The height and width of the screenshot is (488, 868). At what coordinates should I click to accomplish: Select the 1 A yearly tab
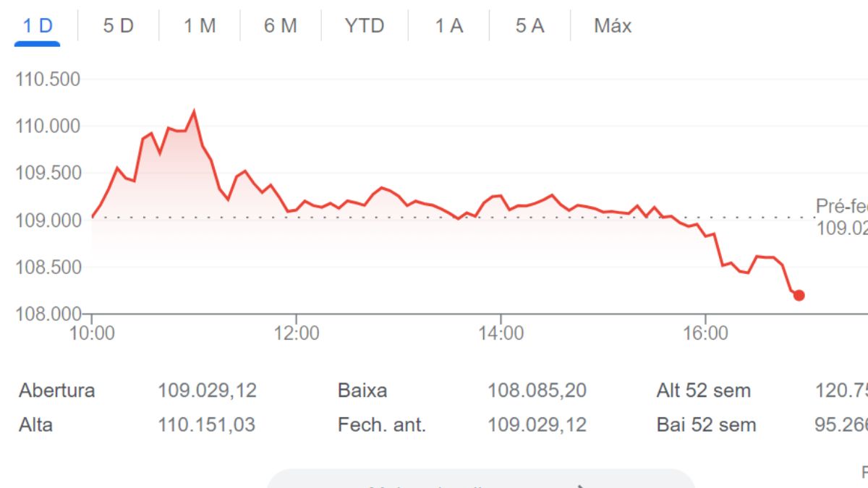point(448,26)
